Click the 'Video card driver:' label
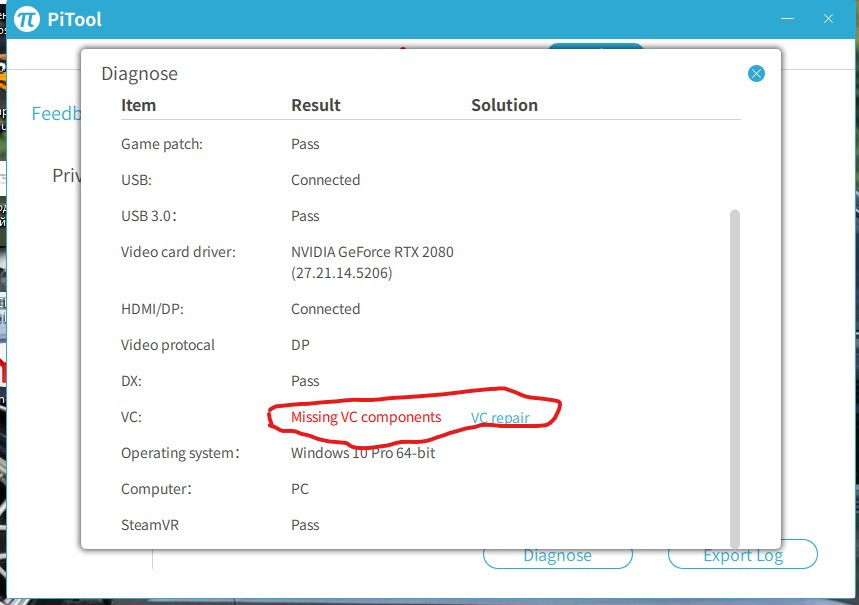The image size is (859, 605). click(x=178, y=252)
